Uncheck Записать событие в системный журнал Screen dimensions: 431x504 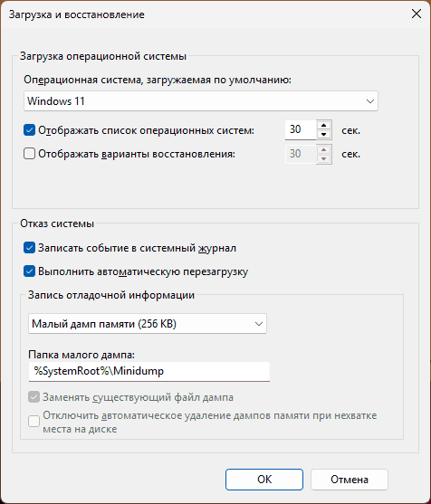(29, 248)
